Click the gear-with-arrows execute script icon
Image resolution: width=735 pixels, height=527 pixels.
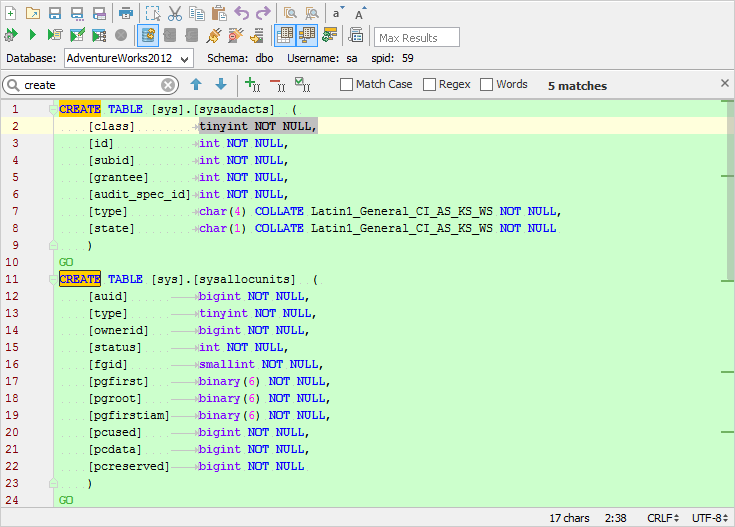(10, 35)
